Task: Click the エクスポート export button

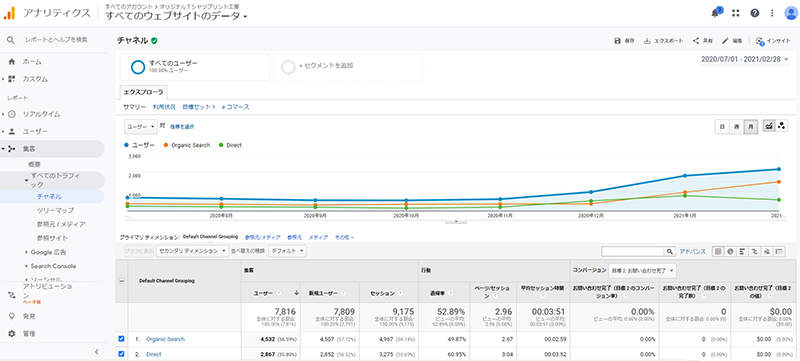Action: pos(663,41)
